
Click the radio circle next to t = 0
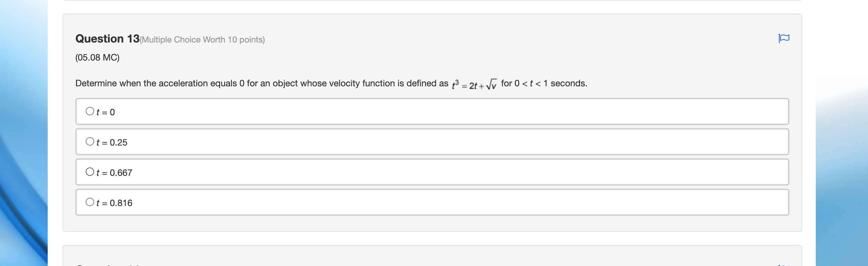pos(90,110)
